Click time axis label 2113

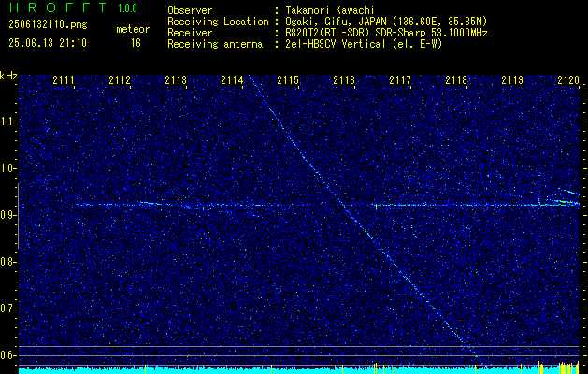[176, 79]
